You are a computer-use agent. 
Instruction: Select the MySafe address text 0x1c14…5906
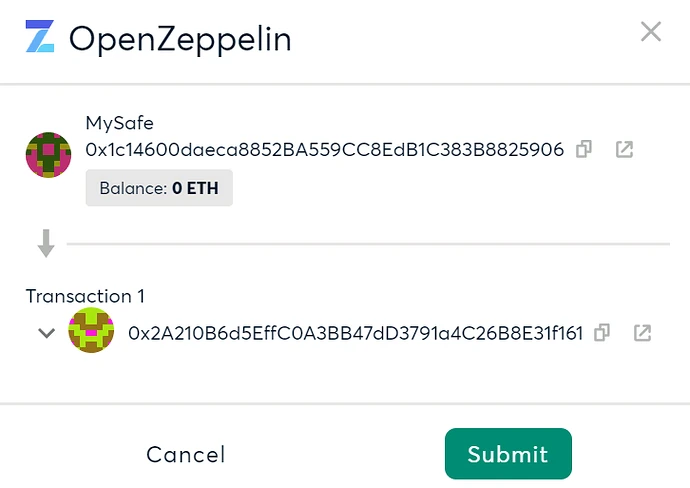coord(324,150)
